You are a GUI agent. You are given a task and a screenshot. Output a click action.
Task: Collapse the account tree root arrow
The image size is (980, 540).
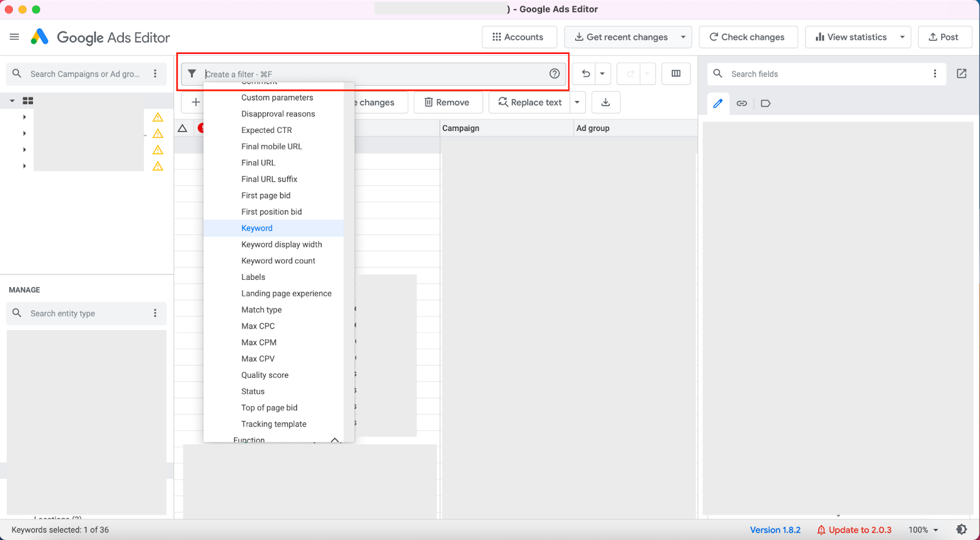tap(12, 101)
